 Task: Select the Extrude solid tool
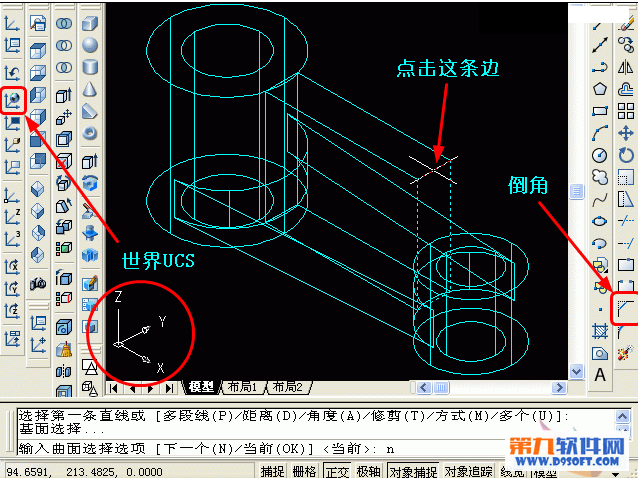[90, 161]
